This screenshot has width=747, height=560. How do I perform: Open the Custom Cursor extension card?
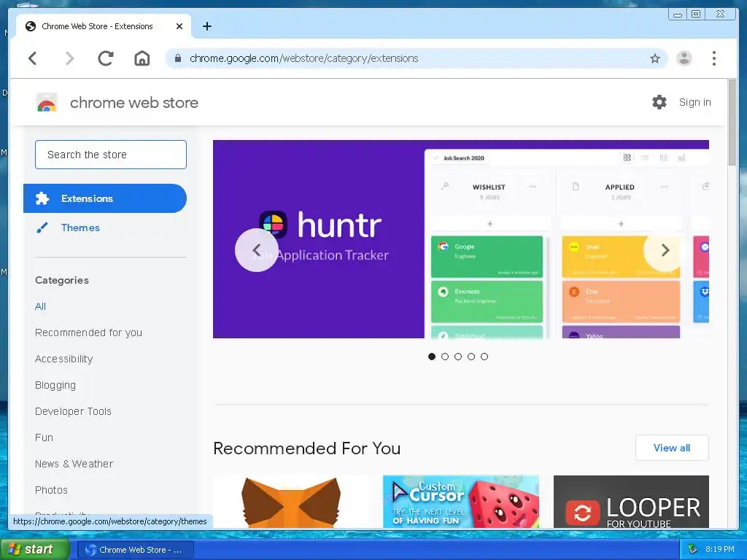(461, 502)
